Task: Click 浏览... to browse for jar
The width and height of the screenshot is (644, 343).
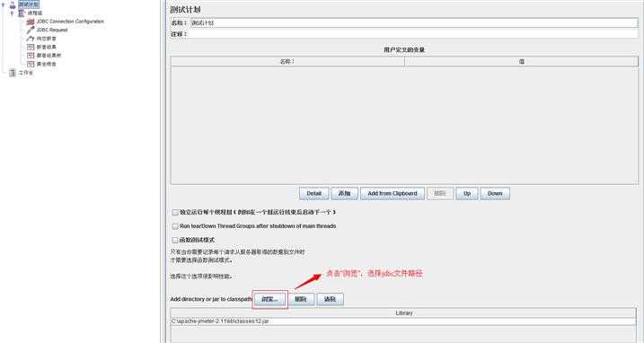Action: 269,300
